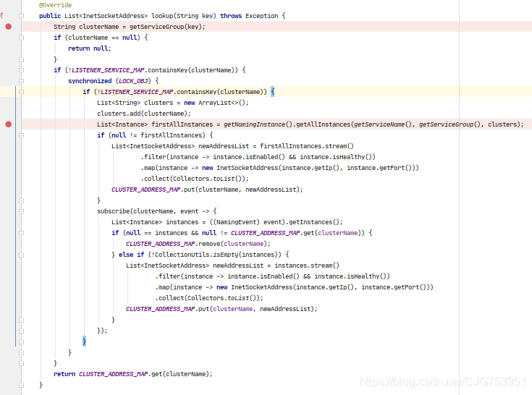Viewport: 532px width, 395px height.
Task: Collapse the lookup method fold marker
Action: (x=22, y=16)
